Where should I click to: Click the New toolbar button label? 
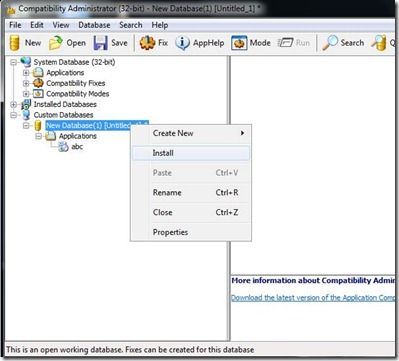(33, 43)
